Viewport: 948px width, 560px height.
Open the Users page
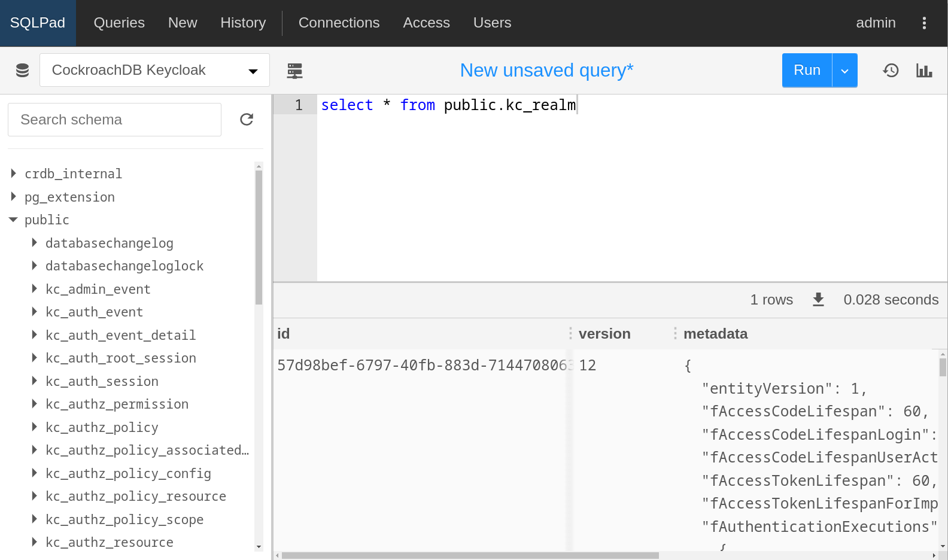click(492, 23)
